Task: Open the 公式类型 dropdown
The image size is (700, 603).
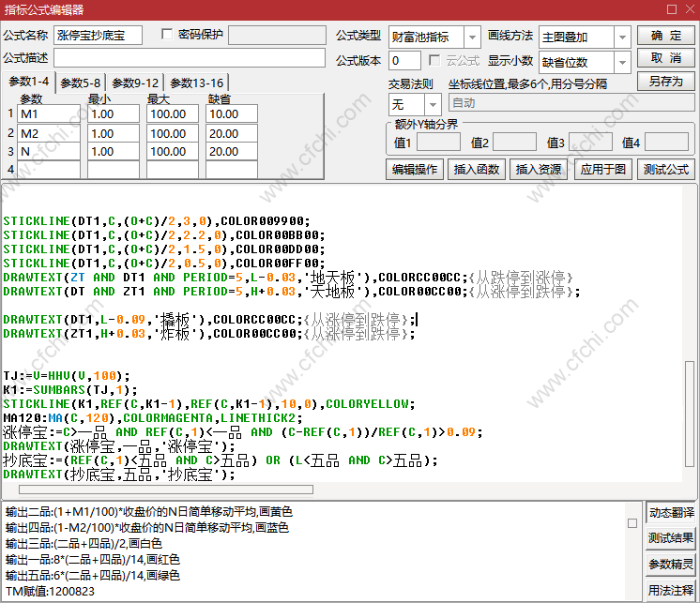Action: [472, 37]
